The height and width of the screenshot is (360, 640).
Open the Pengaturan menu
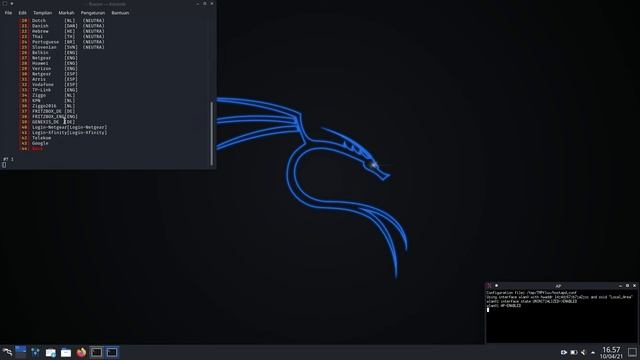pyautogui.click(x=93, y=13)
